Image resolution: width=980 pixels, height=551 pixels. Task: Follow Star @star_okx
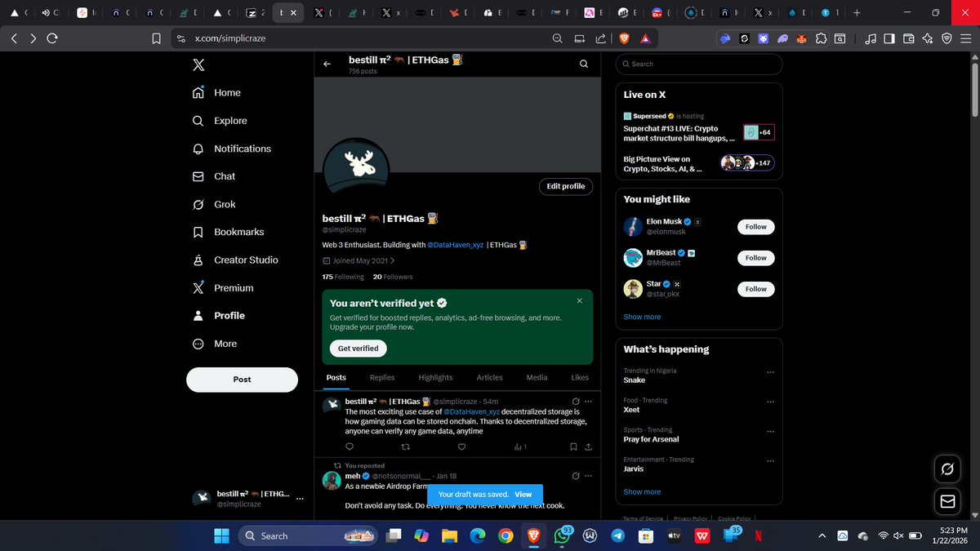(755, 289)
